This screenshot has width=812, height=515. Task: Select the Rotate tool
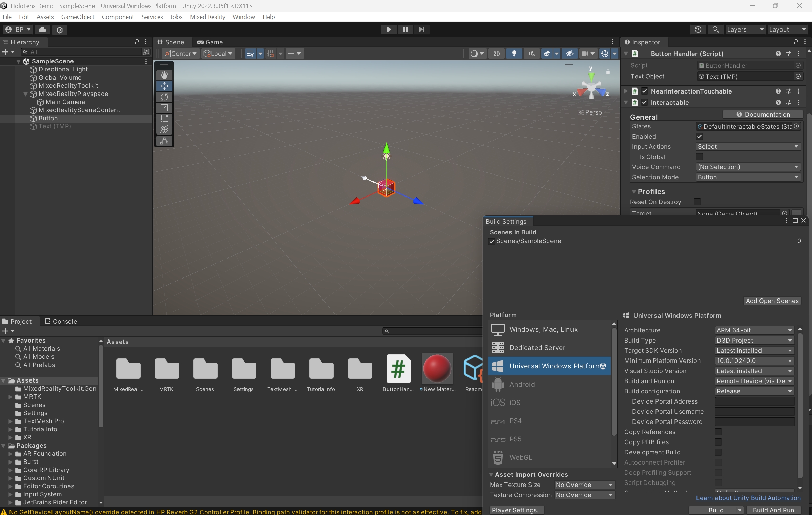point(164,97)
